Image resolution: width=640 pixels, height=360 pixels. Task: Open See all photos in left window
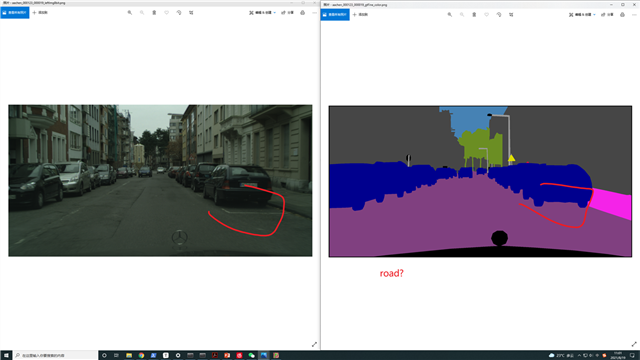pos(15,13)
